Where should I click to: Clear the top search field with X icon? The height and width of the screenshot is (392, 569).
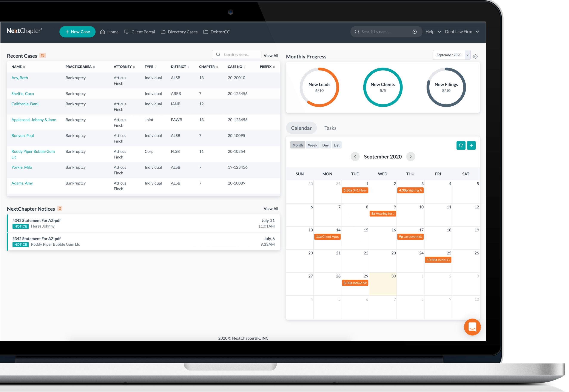[414, 32]
